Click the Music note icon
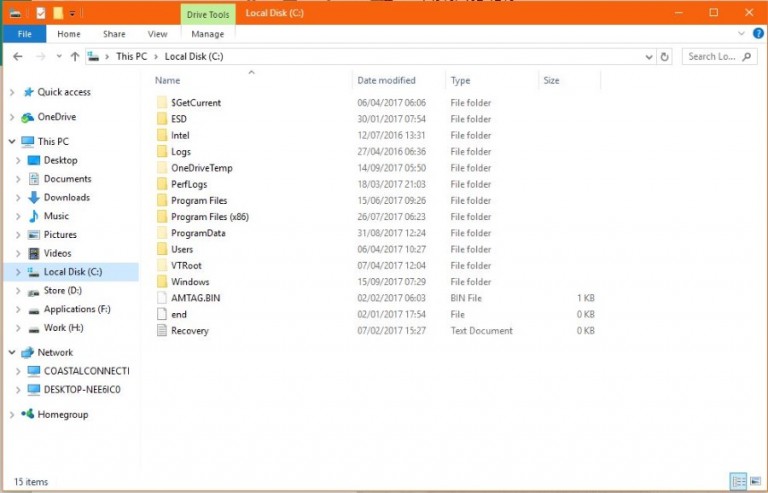Screen dimensions: 768x493 click(33, 216)
